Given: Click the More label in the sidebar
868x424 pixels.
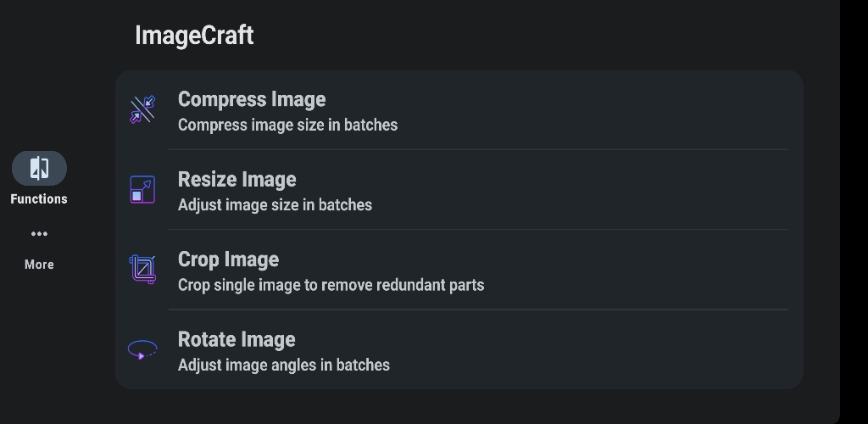Looking at the screenshot, I should point(39,265).
